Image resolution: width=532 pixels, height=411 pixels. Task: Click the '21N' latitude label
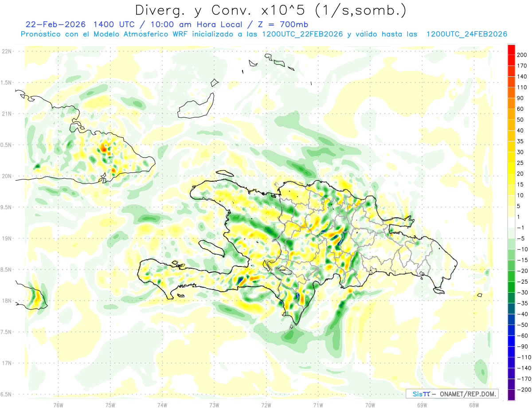pos(6,114)
